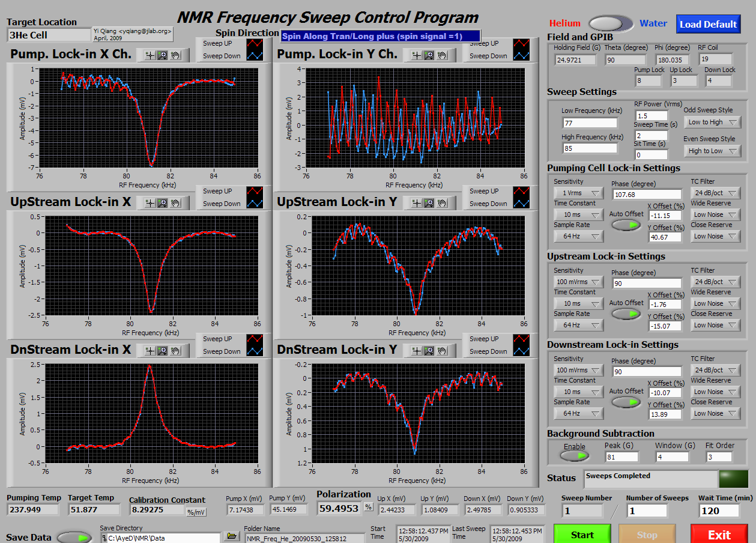756x543 pixels.
Task: Toggle Auto Offset for Downstream Lock-in
Action: pos(626,402)
